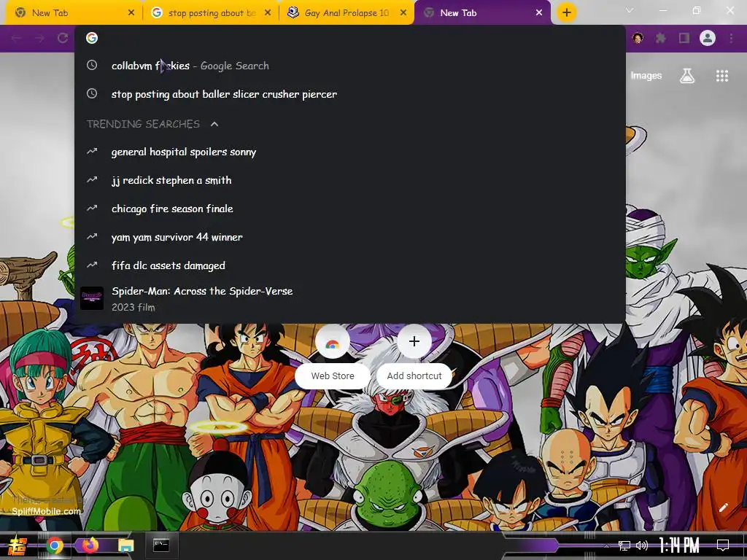
Task: Click the Web Store label
Action: coord(333,376)
